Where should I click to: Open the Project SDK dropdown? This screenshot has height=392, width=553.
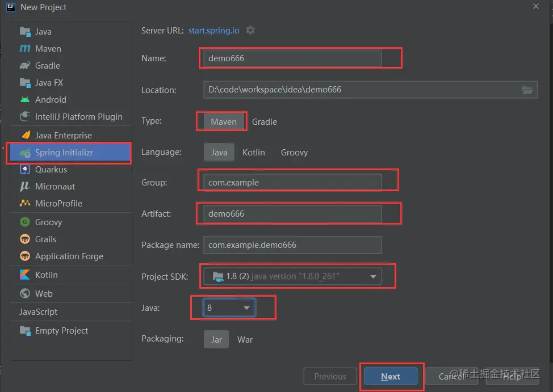tap(292, 276)
